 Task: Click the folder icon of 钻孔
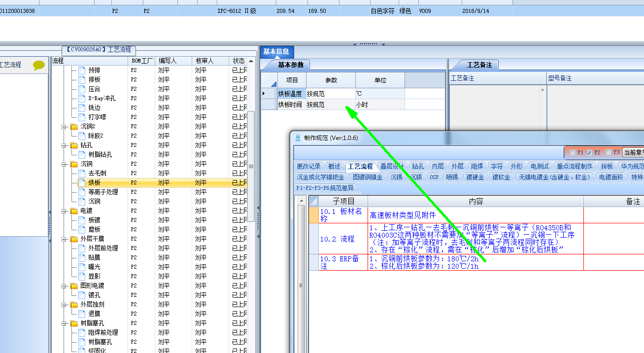coord(74,145)
